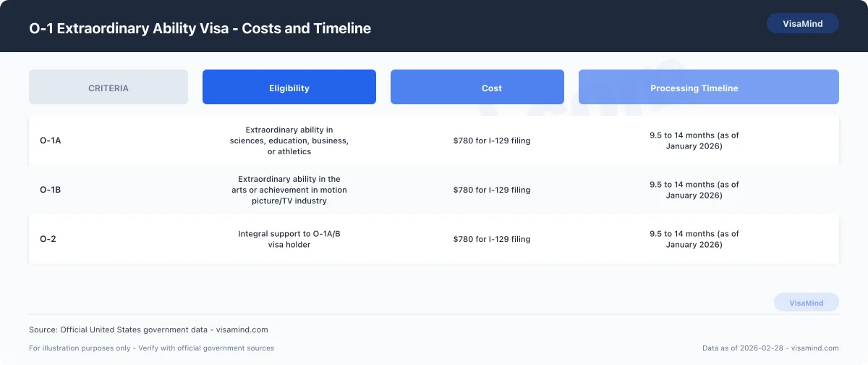Click the page title heading
The height and width of the screenshot is (365, 868).
tap(200, 29)
